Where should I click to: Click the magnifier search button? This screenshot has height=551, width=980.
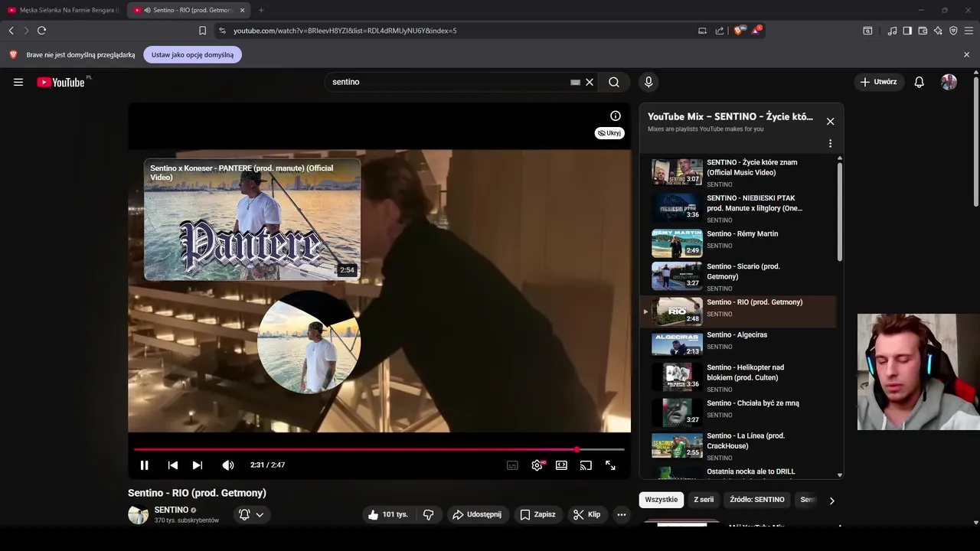point(614,82)
